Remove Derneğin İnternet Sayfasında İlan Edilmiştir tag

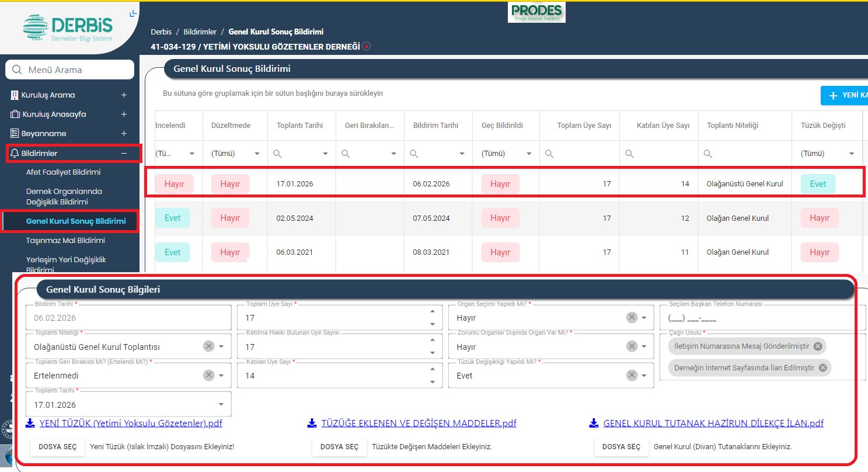[822, 368]
